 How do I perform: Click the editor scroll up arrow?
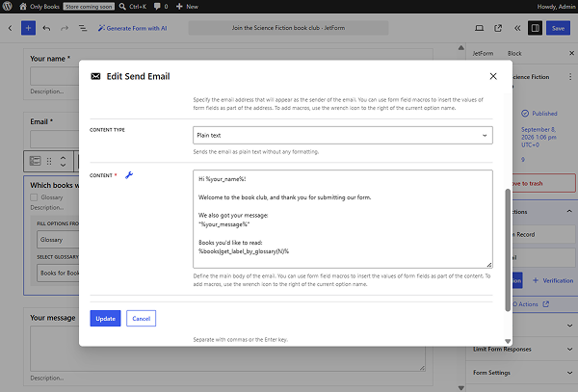(x=460, y=47)
